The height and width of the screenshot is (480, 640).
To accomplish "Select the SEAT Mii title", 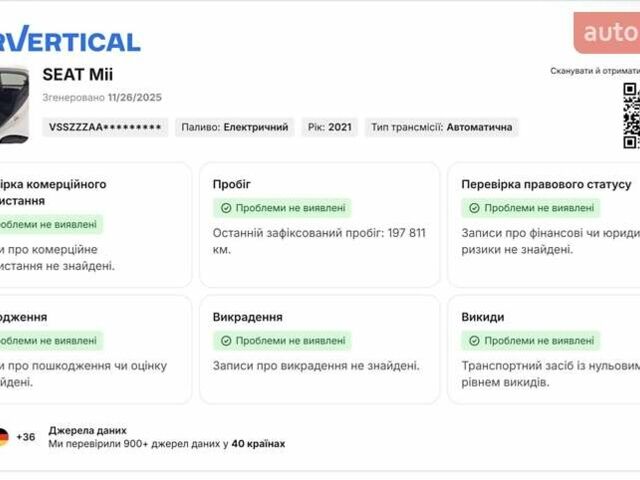I will click(78, 75).
